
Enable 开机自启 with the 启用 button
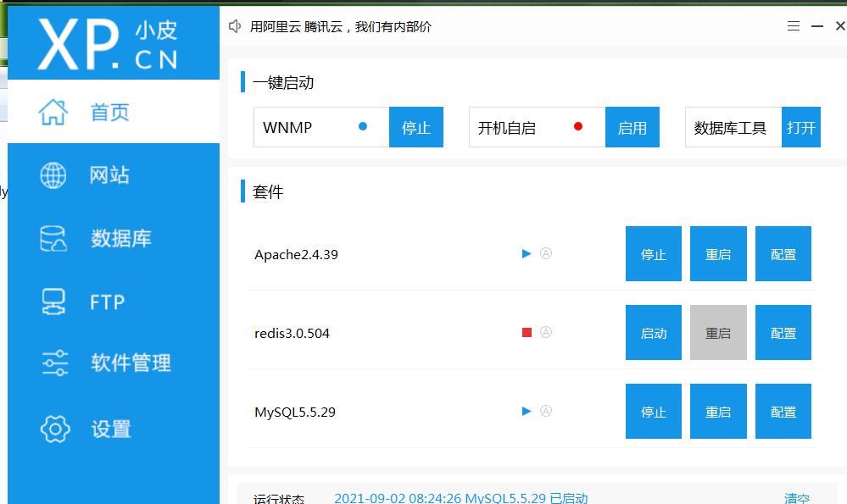(632, 127)
